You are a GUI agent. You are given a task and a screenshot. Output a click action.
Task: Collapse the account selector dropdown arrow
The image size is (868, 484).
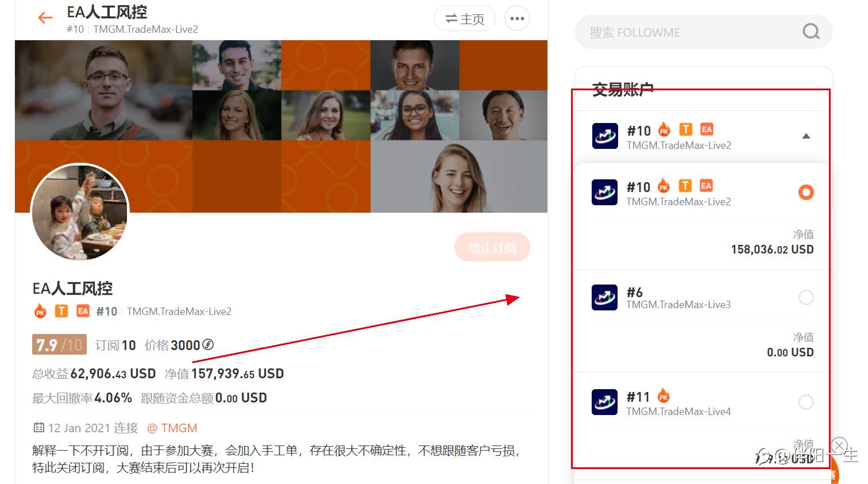806,136
